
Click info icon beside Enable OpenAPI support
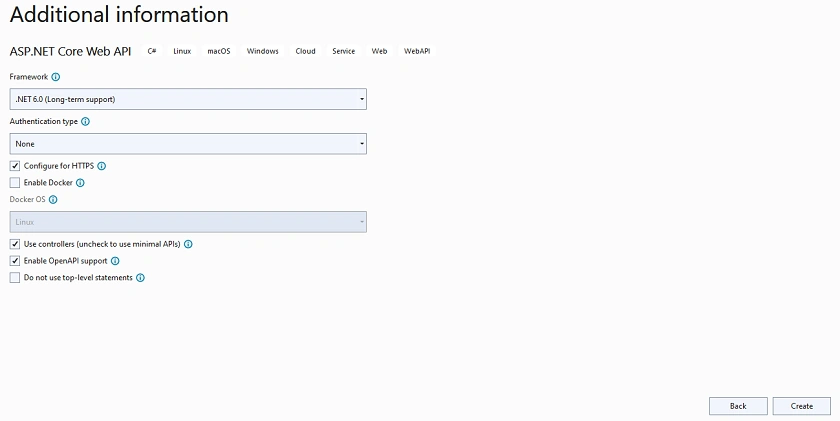(x=115, y=261)
